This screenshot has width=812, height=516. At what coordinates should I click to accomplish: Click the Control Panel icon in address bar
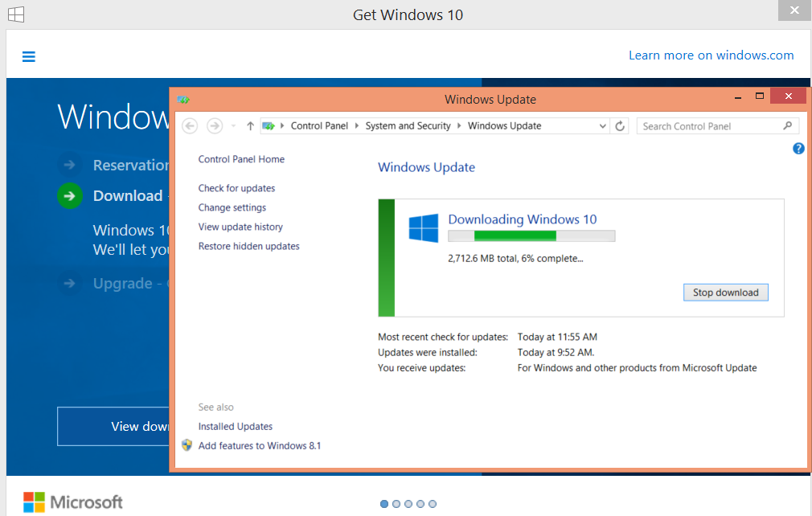(x=269, y=125)
